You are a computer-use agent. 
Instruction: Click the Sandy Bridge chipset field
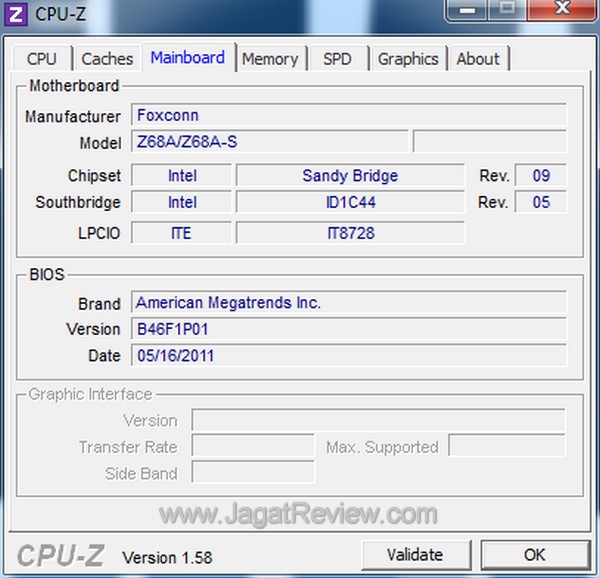(x=350, y=176)
